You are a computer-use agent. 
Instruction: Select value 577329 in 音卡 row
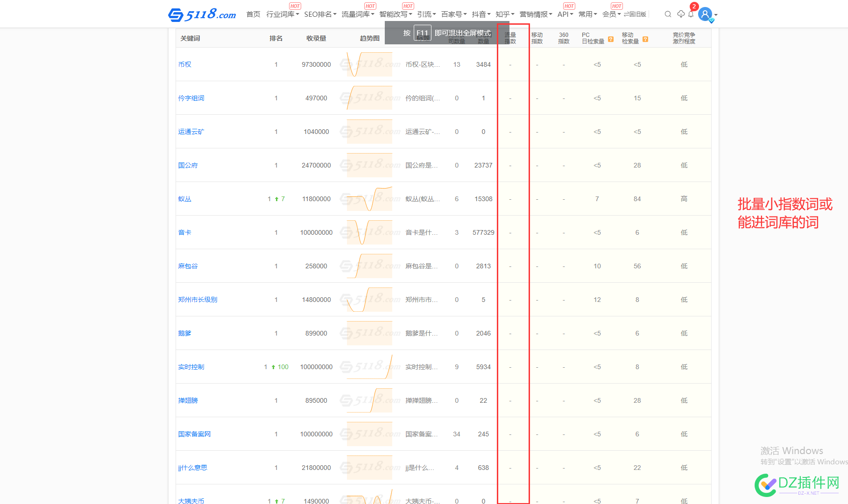point(483,232)
